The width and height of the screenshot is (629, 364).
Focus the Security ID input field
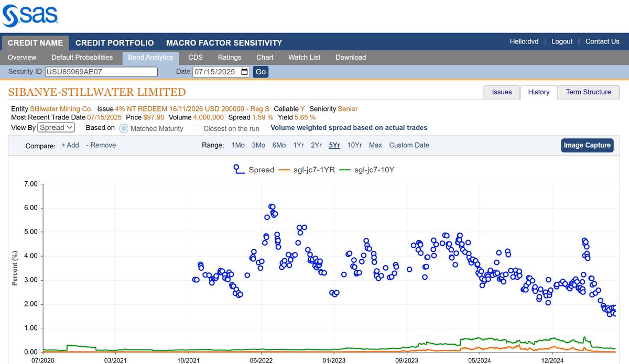[101, 72]
